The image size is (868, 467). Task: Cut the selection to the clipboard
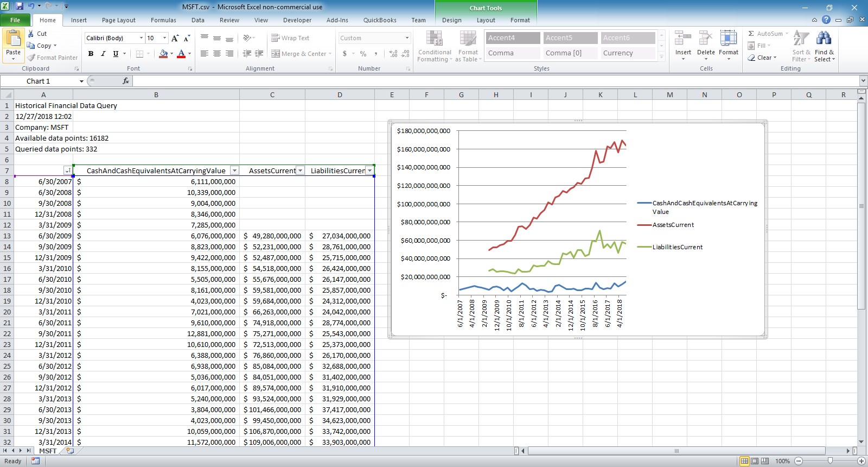[37, 34]
